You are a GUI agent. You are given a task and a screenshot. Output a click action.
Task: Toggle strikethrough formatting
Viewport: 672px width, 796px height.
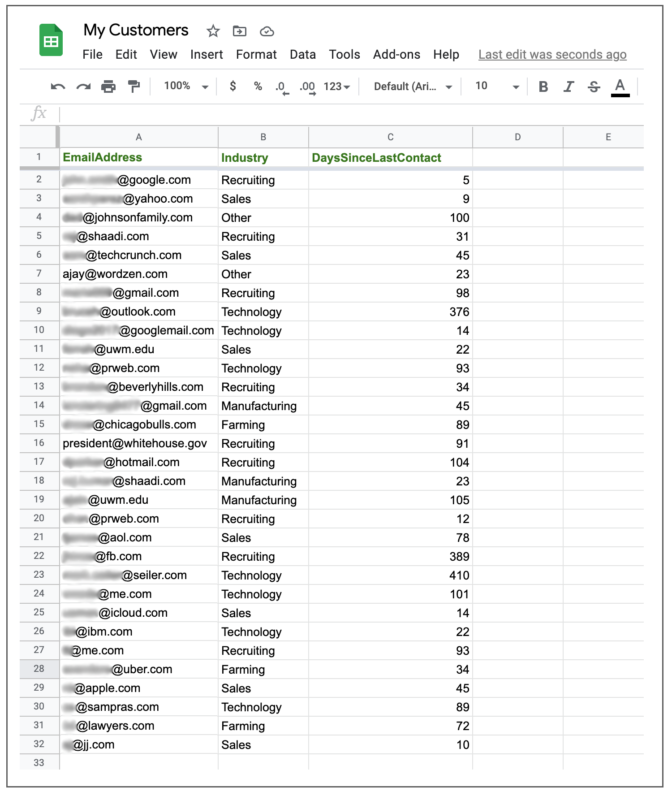pyautogui.click(x=594, y=87)
